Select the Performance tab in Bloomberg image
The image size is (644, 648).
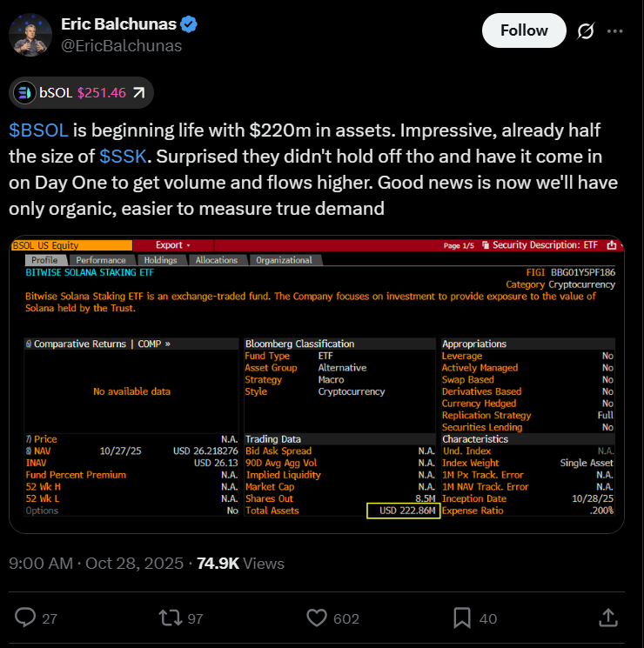click(101, 260)
